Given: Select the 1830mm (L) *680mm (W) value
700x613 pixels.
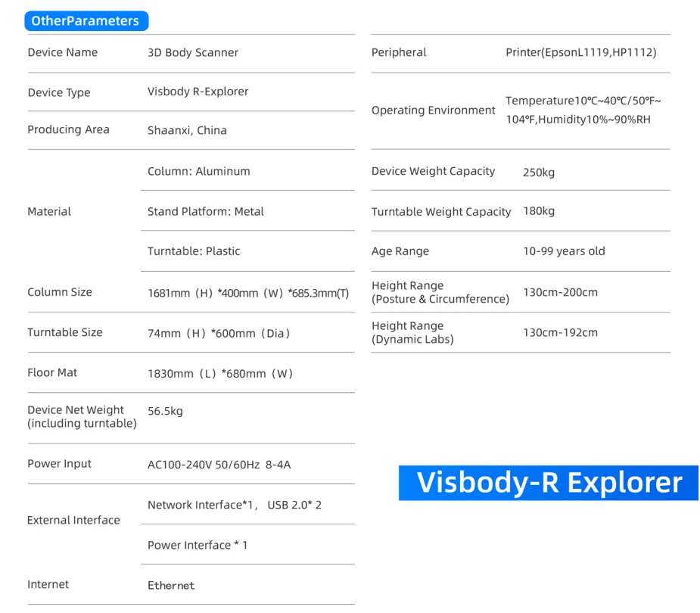Looking at the screenshot, I should tap(220, 374).
